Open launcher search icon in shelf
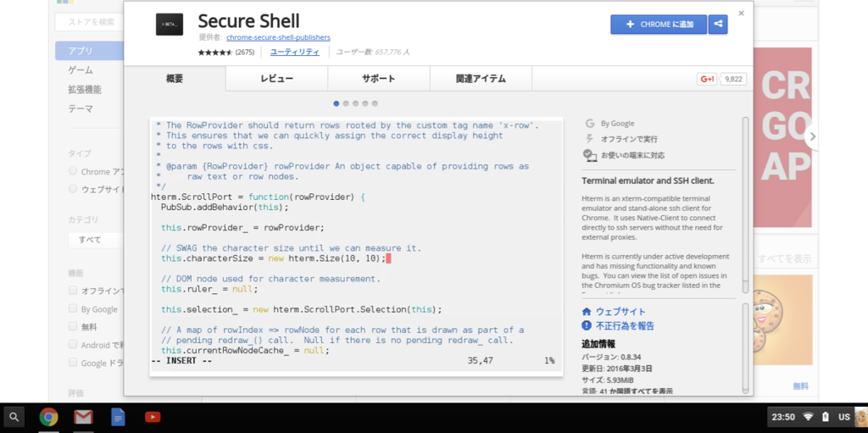This screenshot has width=868, height=433. click(x=14, y=417)
